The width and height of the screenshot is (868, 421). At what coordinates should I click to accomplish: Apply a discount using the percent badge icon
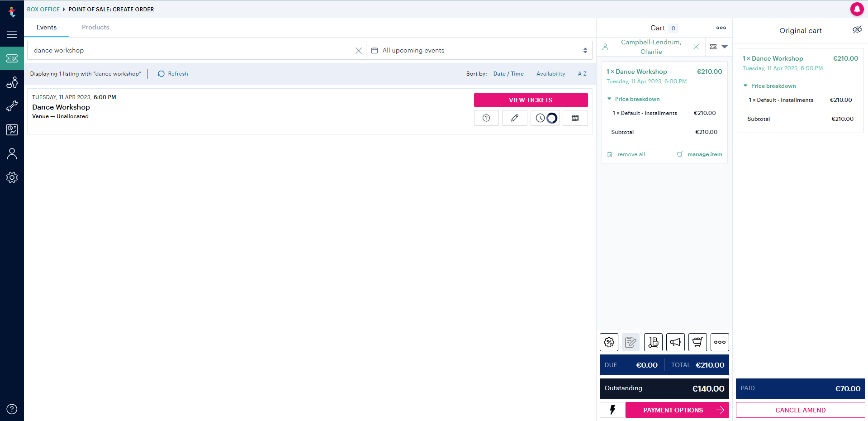(x=609, y=342)
